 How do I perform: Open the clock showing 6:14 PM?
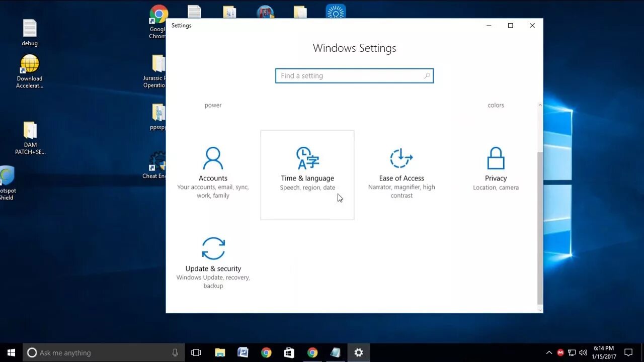pos(604,352)
